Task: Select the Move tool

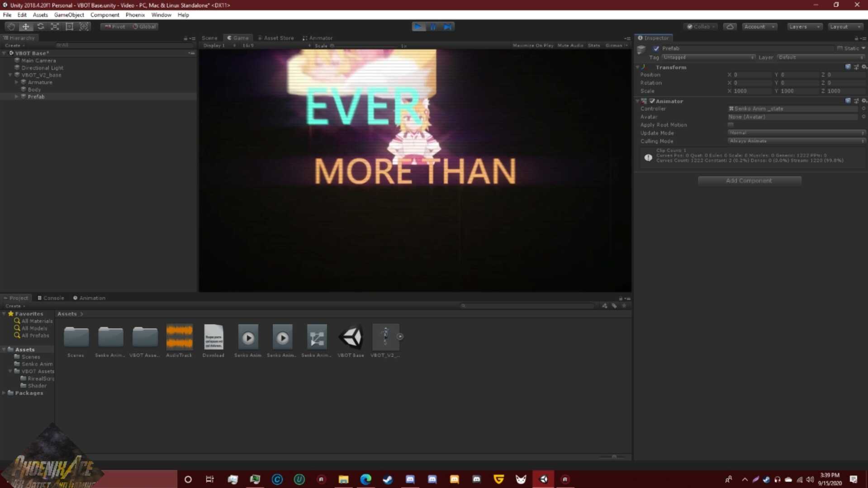Action: coord(26,27)
